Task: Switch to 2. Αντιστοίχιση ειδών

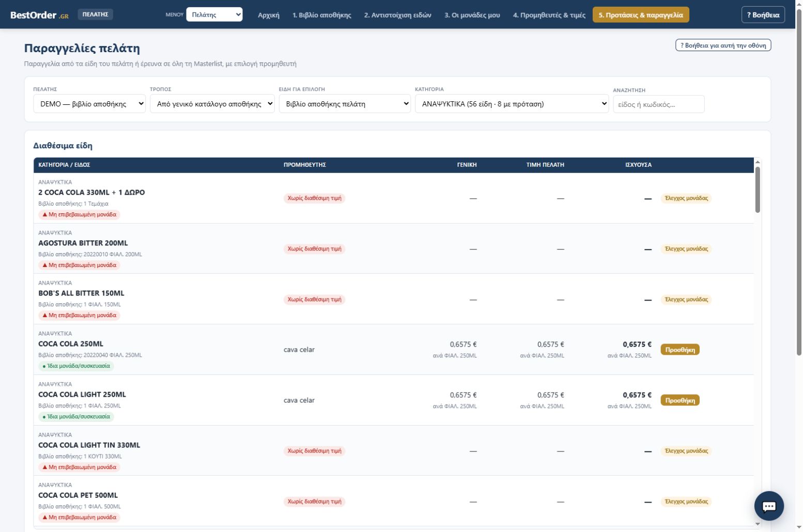Action: (x=397, y=15)
